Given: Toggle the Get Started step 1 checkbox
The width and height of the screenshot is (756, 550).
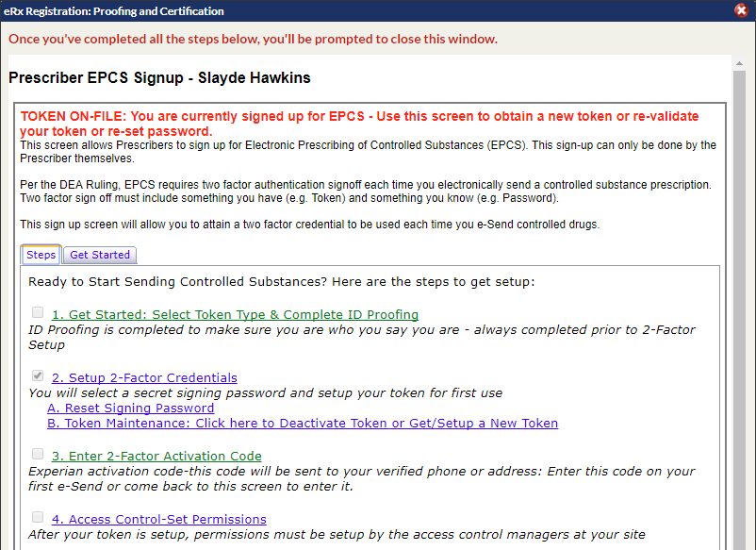Looking at the screenshot, I should (38, 312).
